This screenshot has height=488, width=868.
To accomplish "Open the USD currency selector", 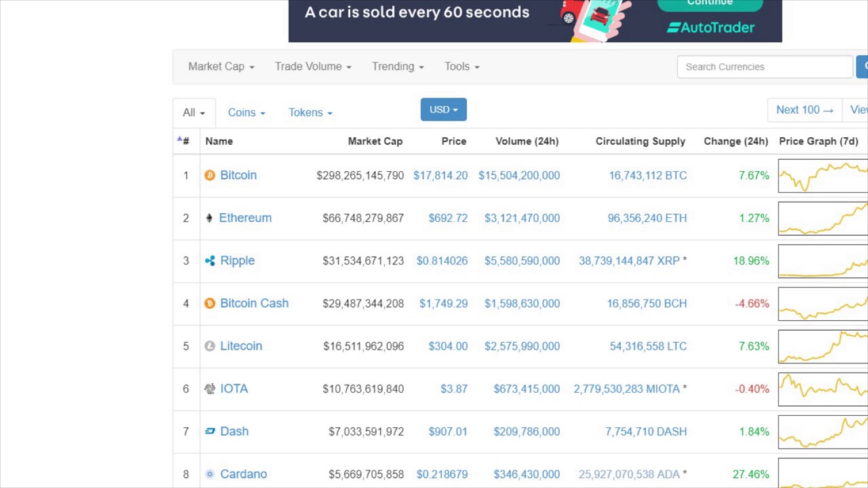I will (x=443, y=110).
